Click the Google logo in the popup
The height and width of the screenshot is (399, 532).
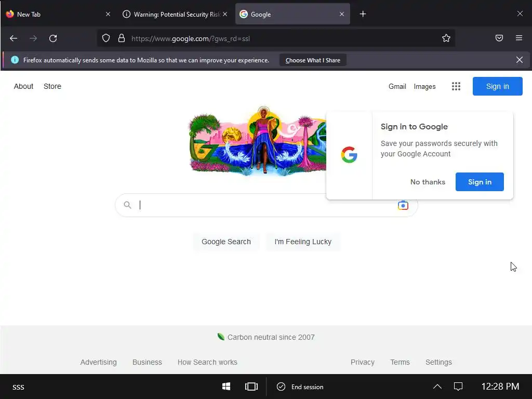[349, 155]
